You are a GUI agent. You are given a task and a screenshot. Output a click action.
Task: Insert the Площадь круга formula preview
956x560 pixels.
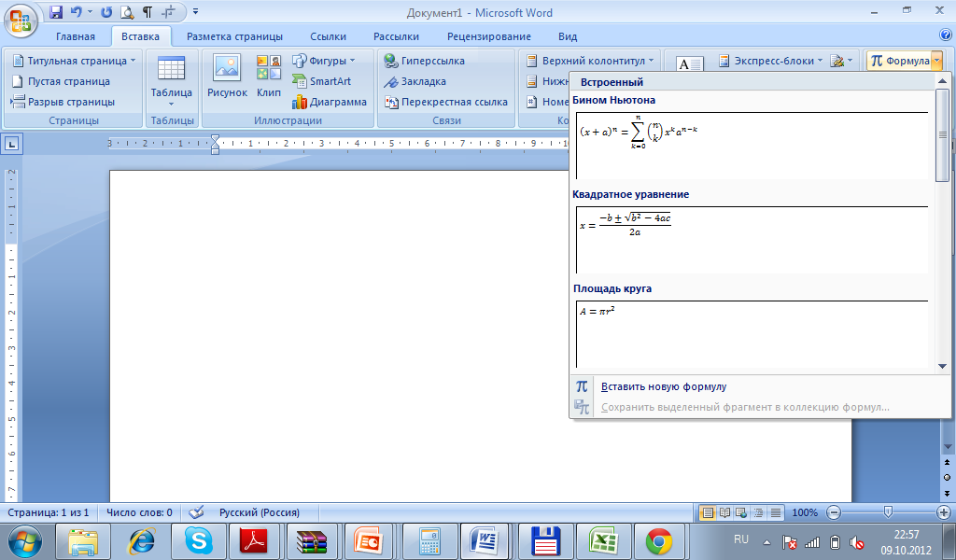coord(752,334)
